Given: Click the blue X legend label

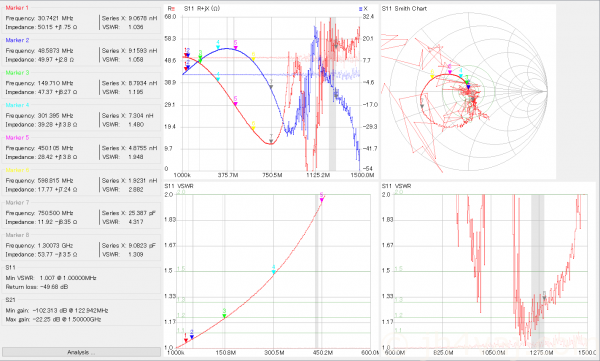Looking at the screenshot, I should point(364,8).
